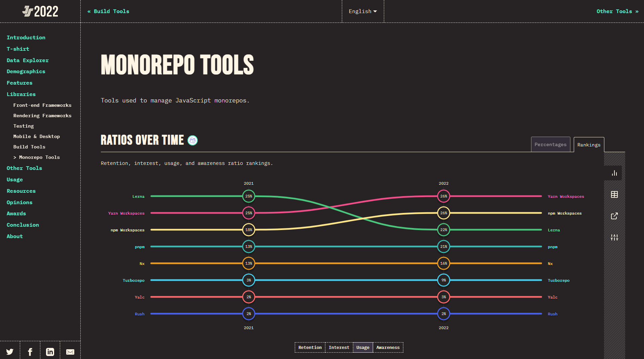
Task: Switch to the Percentages tab
Action: (551, 144)
